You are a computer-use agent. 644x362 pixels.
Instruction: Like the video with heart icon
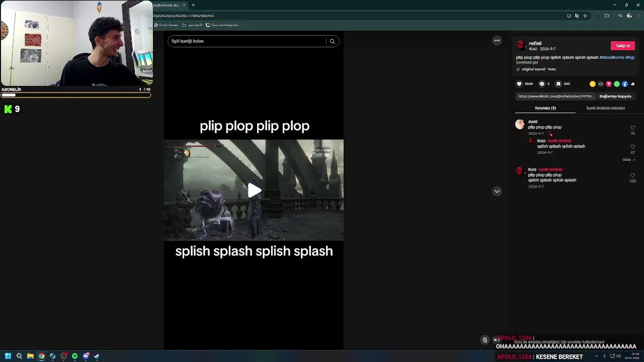(519, 84)
